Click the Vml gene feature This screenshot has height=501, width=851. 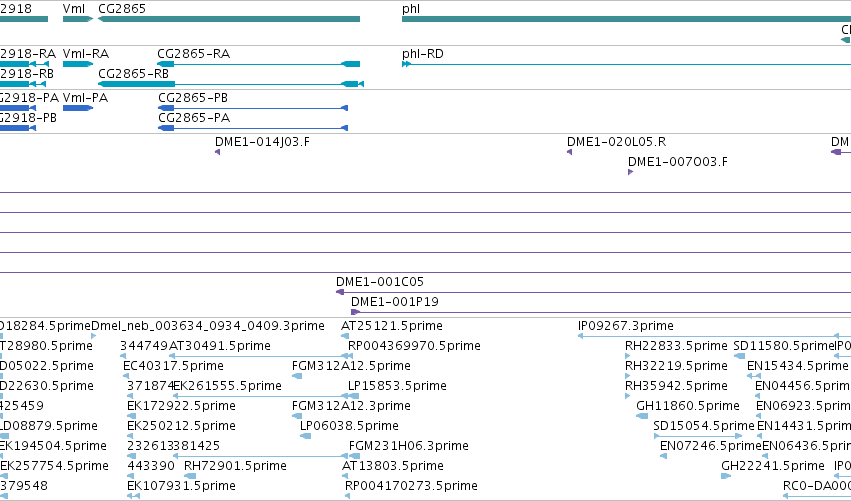(x=78, y=19)
